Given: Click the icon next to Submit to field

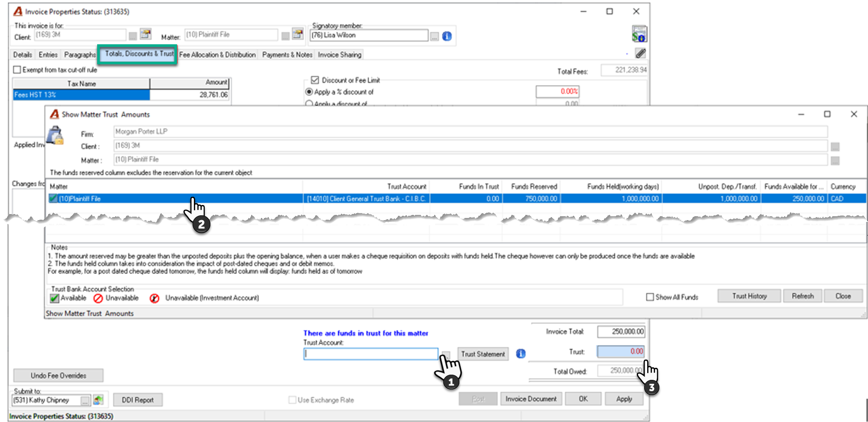Looking at the screenshot, I should point(98,400).
